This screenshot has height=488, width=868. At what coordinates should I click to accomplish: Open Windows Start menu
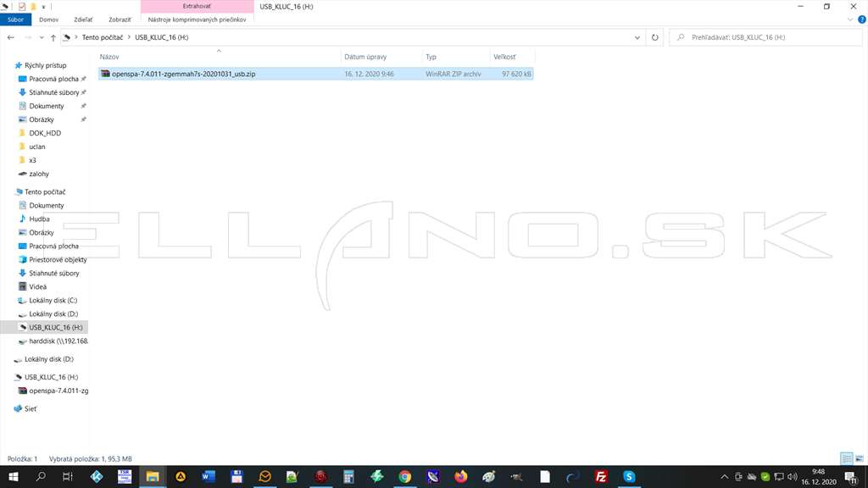click(14, 476)
